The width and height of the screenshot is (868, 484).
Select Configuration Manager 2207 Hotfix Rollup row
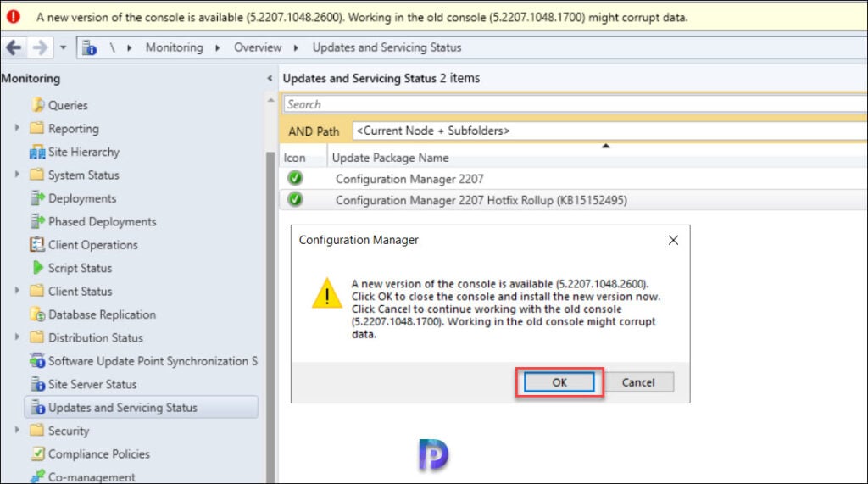coord(574,200)
